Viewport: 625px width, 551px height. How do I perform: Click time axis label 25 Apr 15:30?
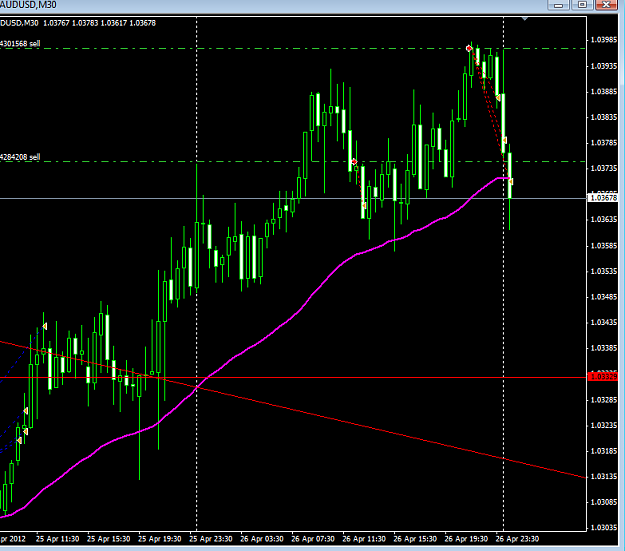point(109,539)
